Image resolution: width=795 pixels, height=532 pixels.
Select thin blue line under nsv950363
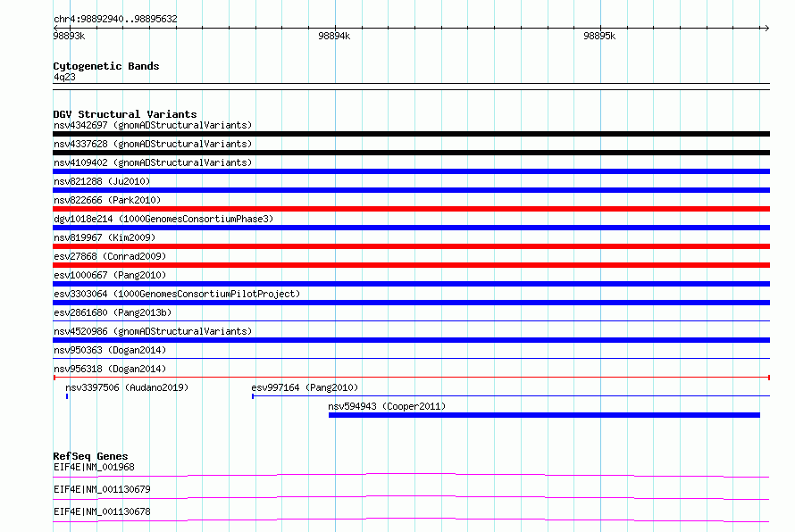(x=411, y=359)
